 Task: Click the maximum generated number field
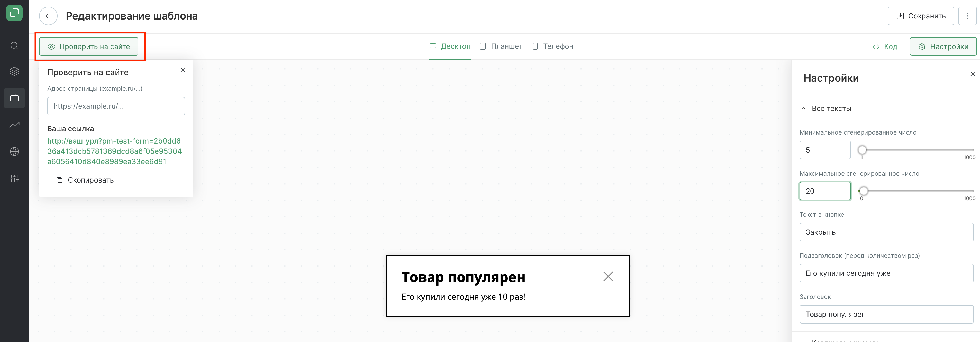point(825,191)
